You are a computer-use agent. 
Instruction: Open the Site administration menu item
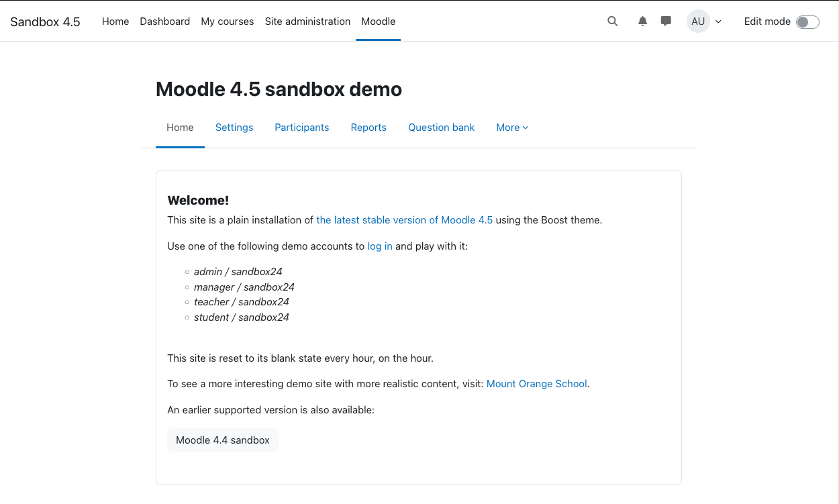click(x=307, y=21)
